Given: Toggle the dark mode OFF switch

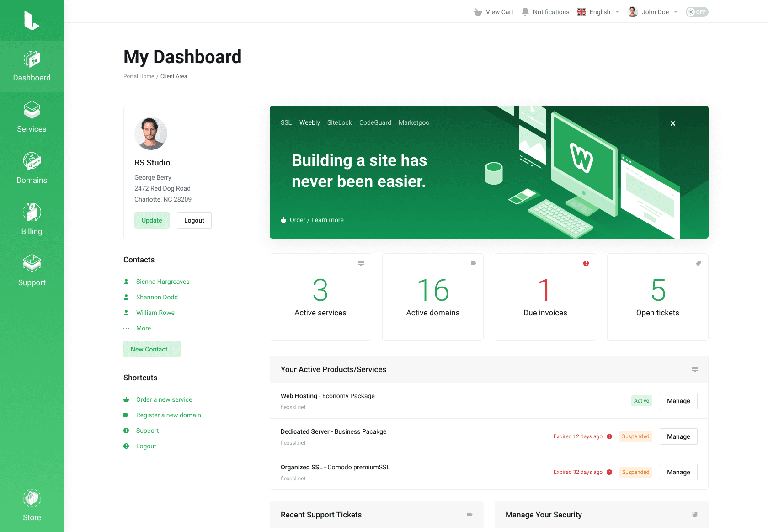Looking at the screenshot, I should 697,11.
